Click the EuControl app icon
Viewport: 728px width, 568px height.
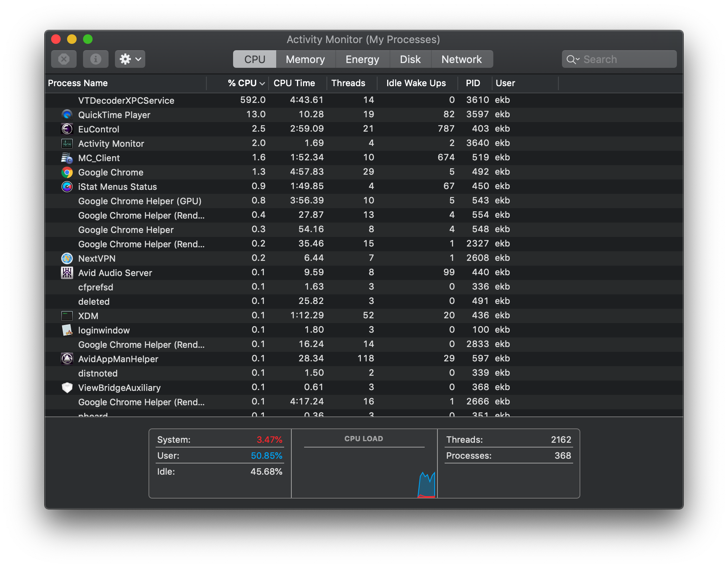pos(67,129)
